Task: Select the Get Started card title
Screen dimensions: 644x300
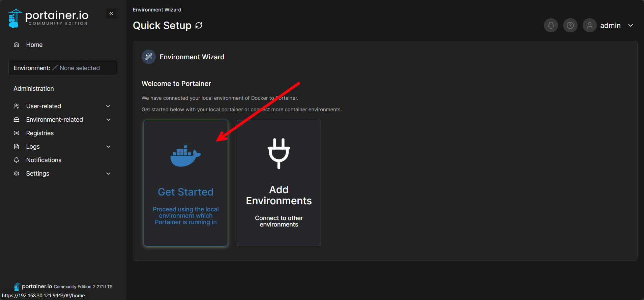Action: 185,192
